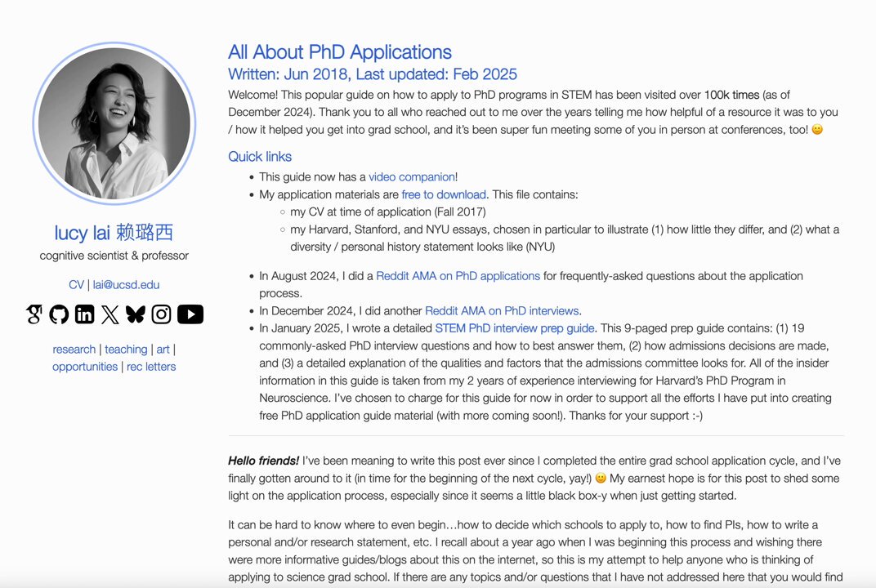Click the lucy lai name heading

tap(114, 232)
